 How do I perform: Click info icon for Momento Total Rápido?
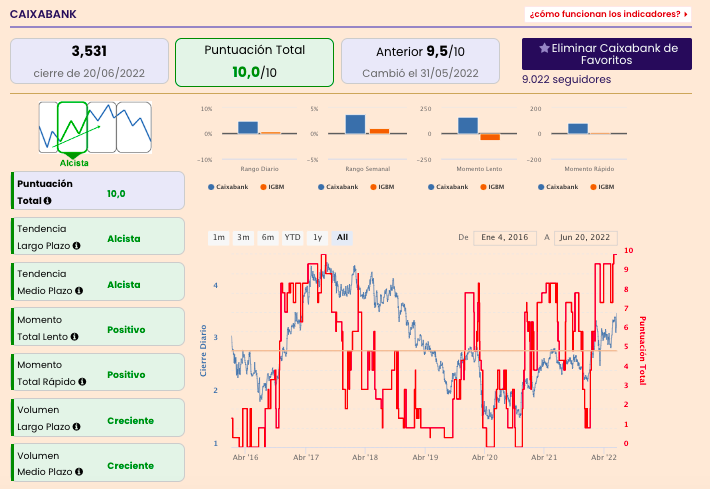[x=82, y=382]
